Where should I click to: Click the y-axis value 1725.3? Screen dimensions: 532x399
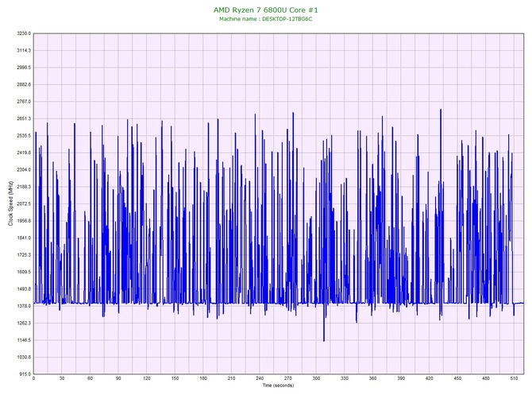pos(24,255)
